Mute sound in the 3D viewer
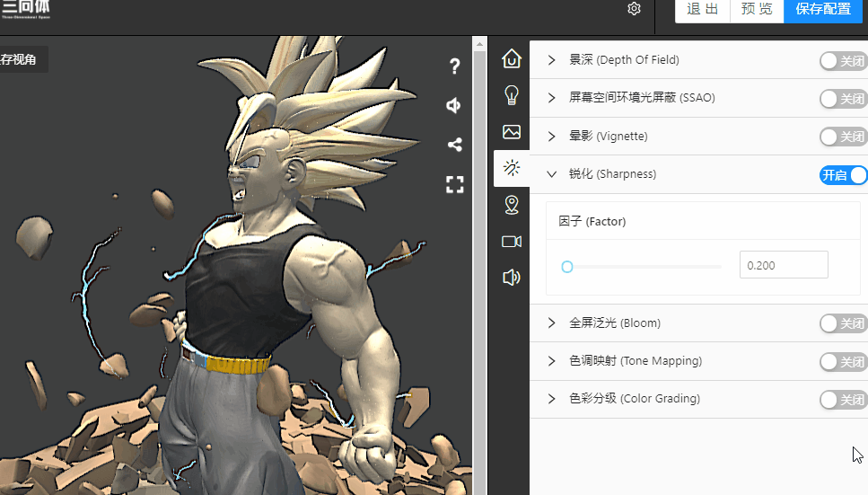This screenshot has height=495, width=868. click(x=454, y=105)
